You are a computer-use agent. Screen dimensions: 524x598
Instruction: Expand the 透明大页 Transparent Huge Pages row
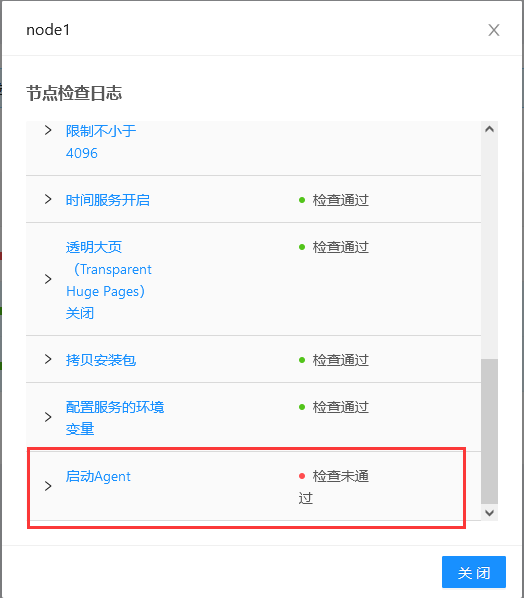[x=48, y=279]
